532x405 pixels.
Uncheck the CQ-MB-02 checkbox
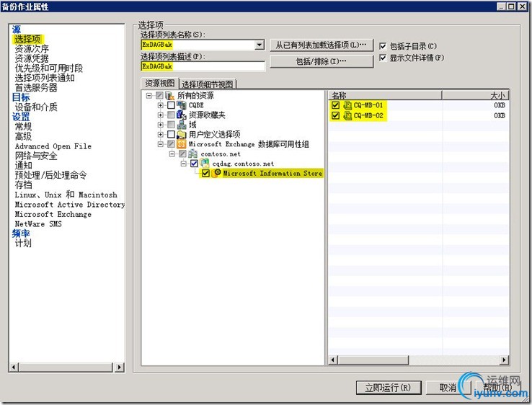point(335,116)
